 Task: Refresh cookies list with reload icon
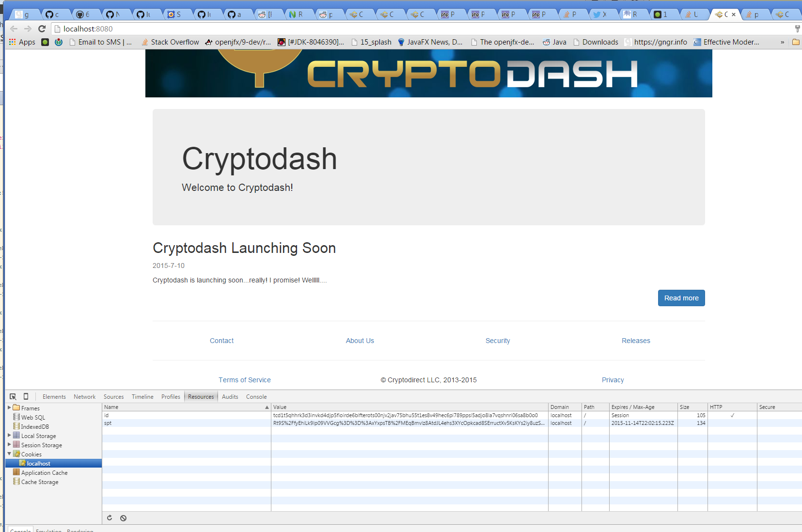(110, 518)
